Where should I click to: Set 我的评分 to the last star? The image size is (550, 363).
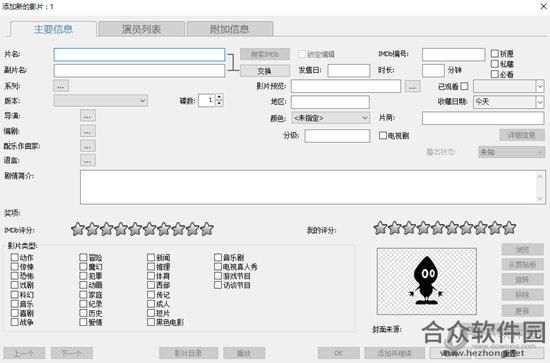tap(509, 228)
